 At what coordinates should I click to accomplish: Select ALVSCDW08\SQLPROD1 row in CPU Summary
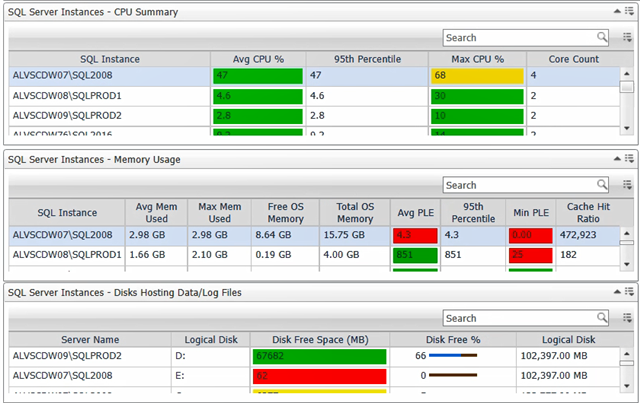(x=314, y=96)
